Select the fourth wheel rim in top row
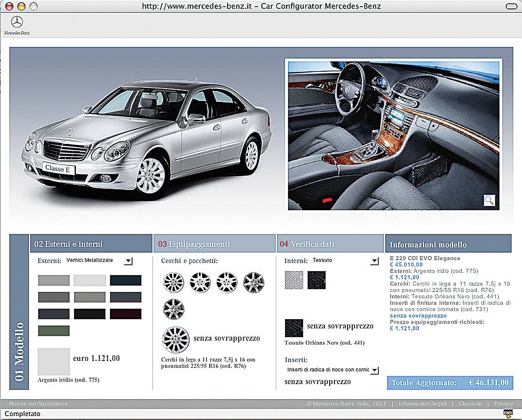 pyautogui.click(x=253, y=282)
